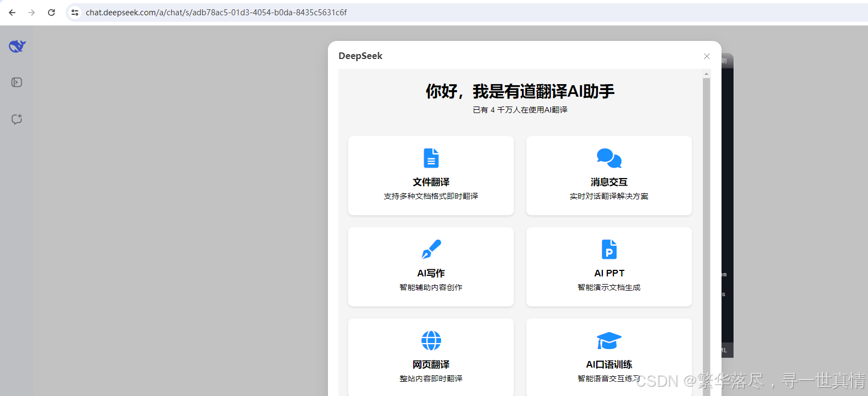This screenshot has height=396, width=868.
Task: Click the dialog scrollbar up arrow
Action: 706,73
